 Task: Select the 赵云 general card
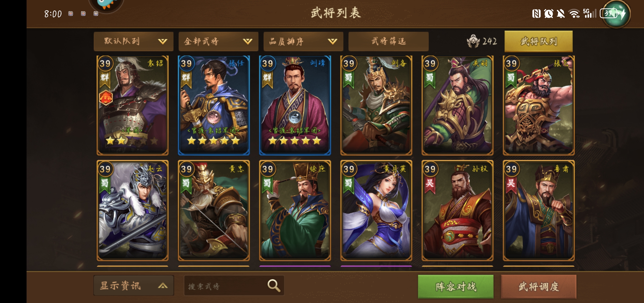[133, 211]
